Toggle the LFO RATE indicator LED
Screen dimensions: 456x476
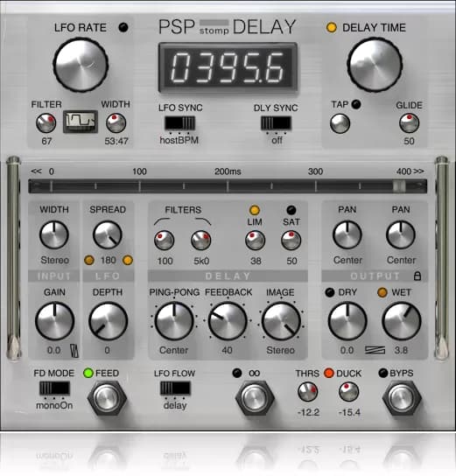pyautogui.click(x=123, y=27)
